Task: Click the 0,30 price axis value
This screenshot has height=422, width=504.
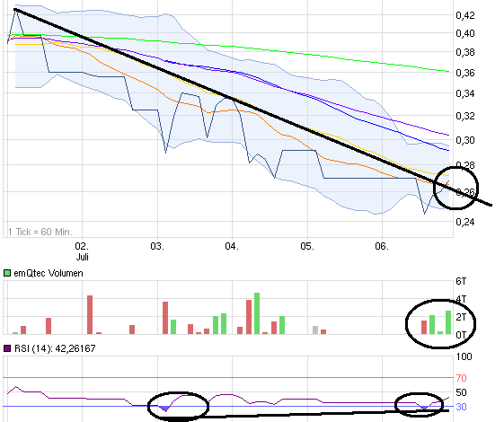Action: [465, 140]
